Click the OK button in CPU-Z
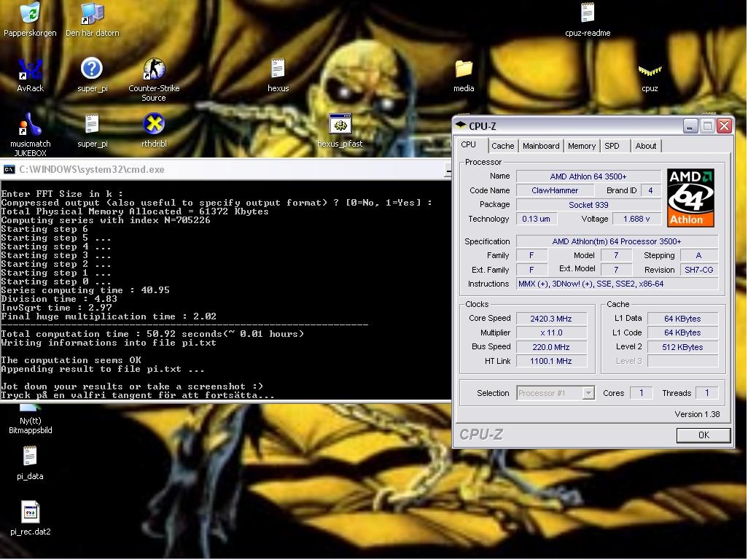 click(x=704, y=435)
